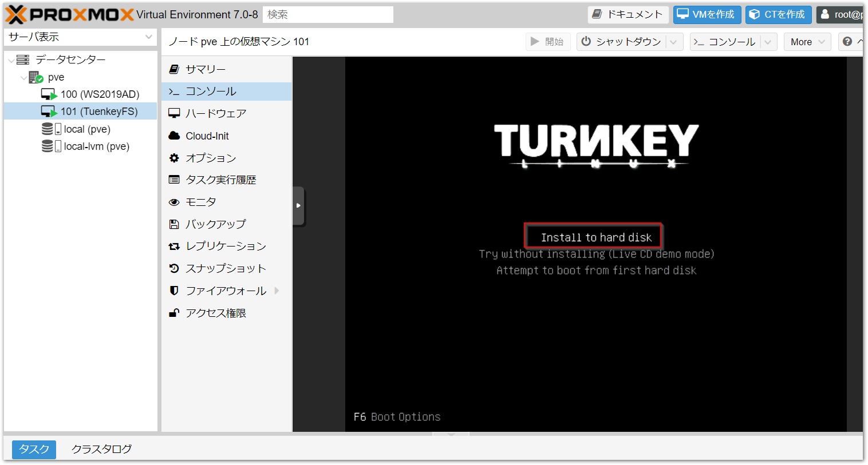Image resolution: width=868 pixels, height=465 pixels.
Task: Click the VM 101 monitor icon
Action: (49, 112)
